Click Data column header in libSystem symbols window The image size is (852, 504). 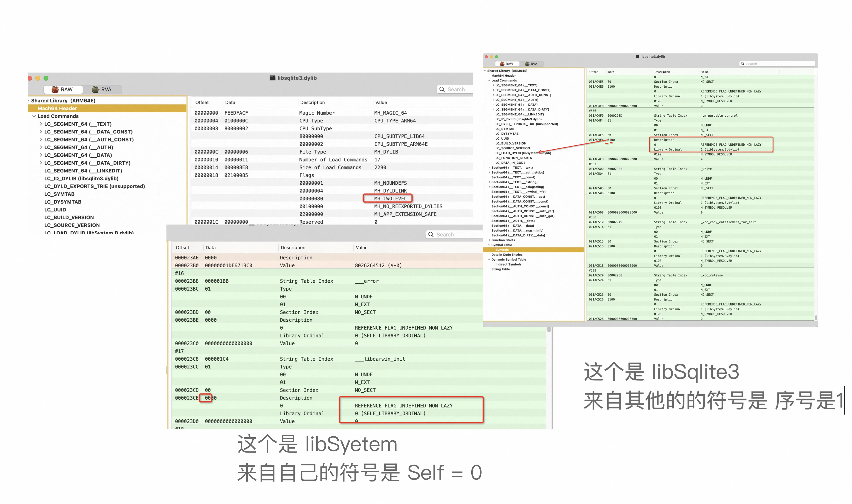click(211, 248)
